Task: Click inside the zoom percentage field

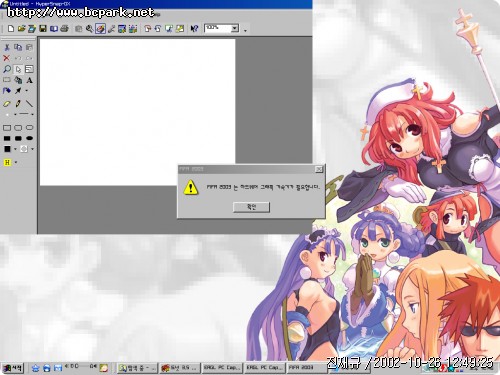Action: pyautogui.click(x=218, y=28)
